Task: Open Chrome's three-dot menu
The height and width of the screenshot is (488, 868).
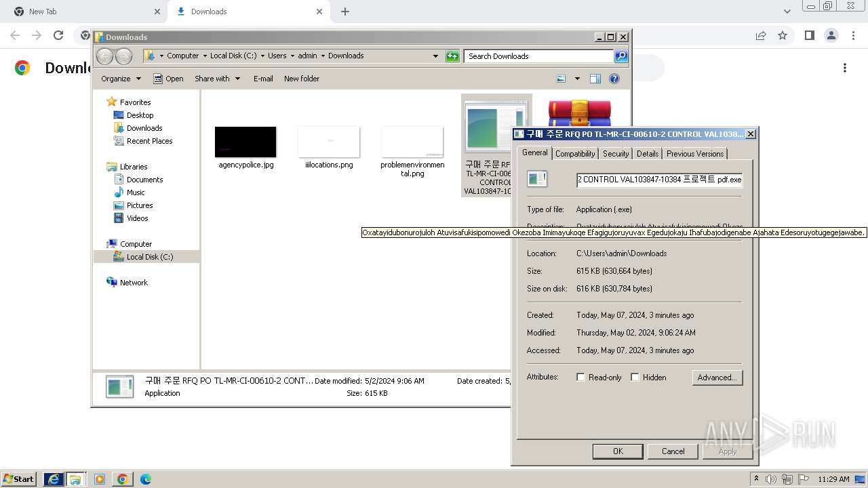Action: (852, 35)
